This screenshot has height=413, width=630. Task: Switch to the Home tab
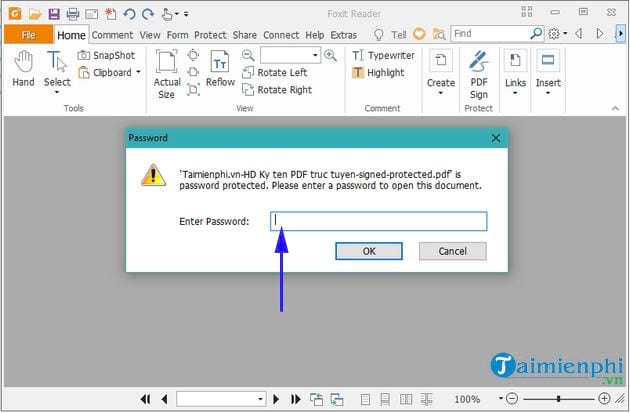pos(71,35)
